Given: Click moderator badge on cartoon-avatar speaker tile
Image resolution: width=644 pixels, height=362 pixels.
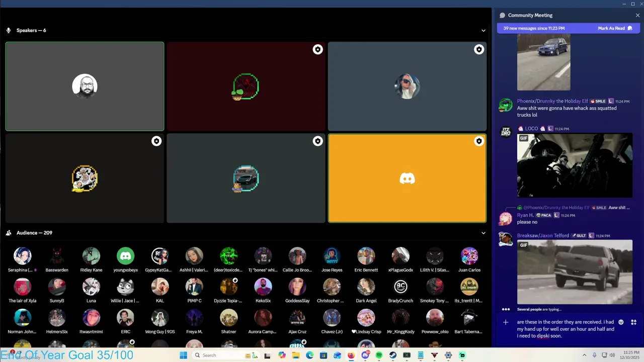Looking at the screenshot, I should tap(156, 141).
